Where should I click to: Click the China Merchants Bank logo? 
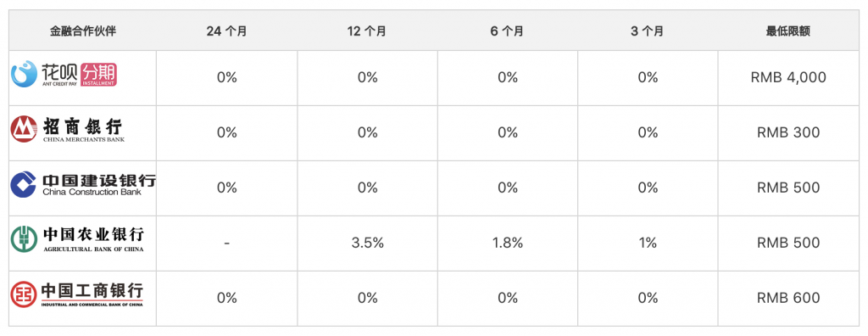pyautogui.click(x=68, y=129)
